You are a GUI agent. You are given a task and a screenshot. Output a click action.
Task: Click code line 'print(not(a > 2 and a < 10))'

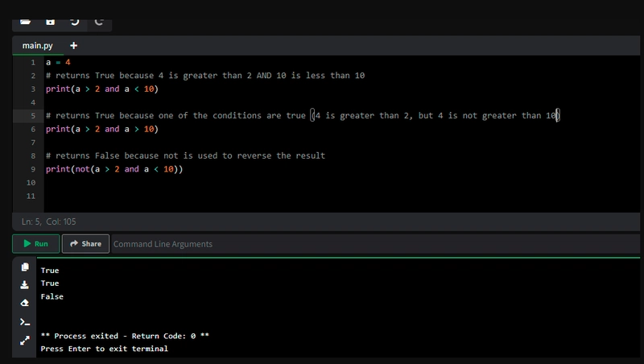114,169
